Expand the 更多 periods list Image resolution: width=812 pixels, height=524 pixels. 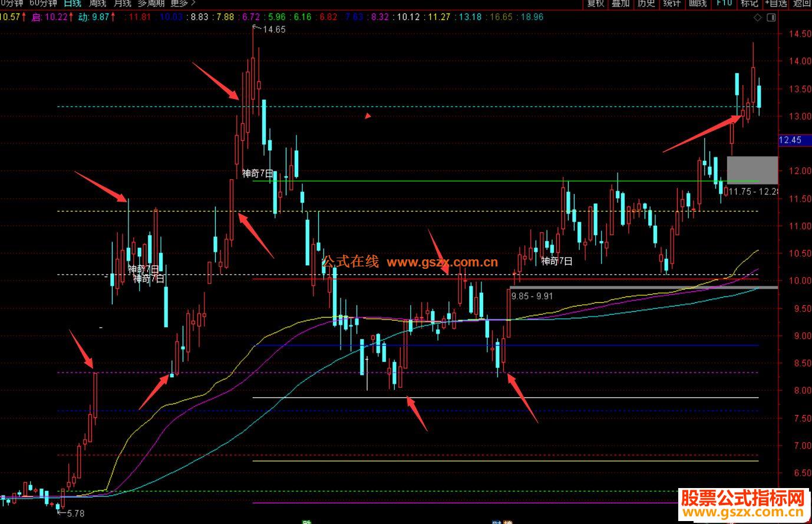click(183, 3)
